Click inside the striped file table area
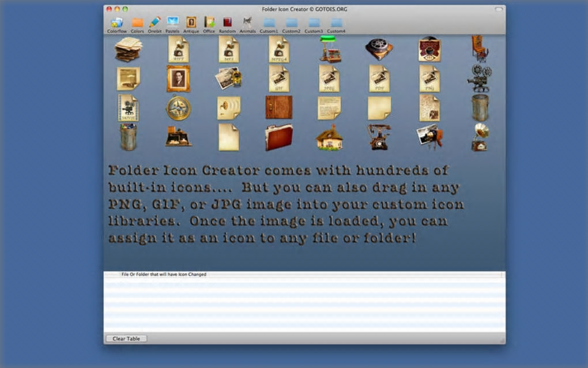This screenshot has height=368, width=588. (x=304, y=305)
